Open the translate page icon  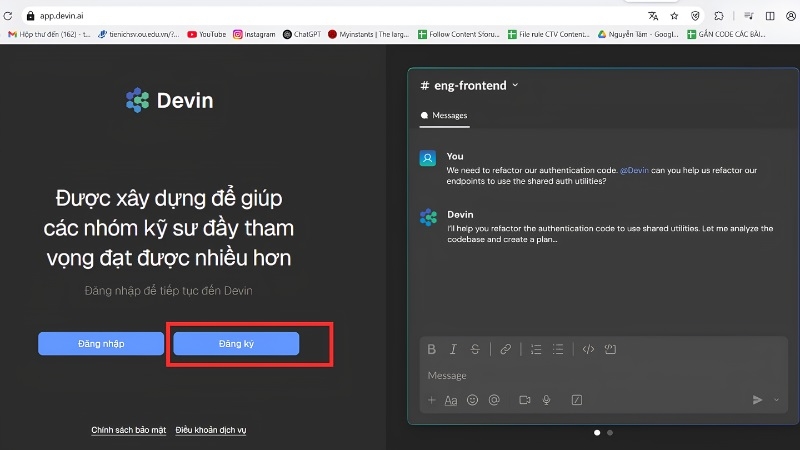click(653, 16)
